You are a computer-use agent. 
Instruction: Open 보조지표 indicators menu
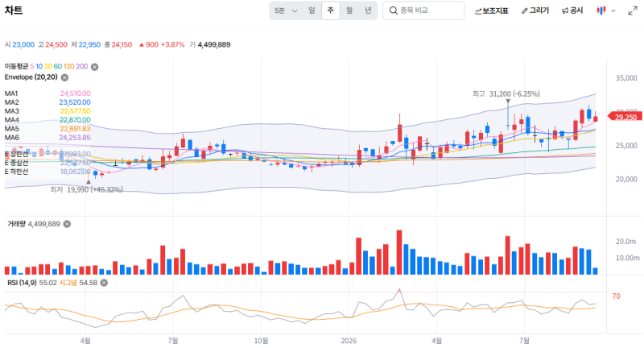click(492, 10)
